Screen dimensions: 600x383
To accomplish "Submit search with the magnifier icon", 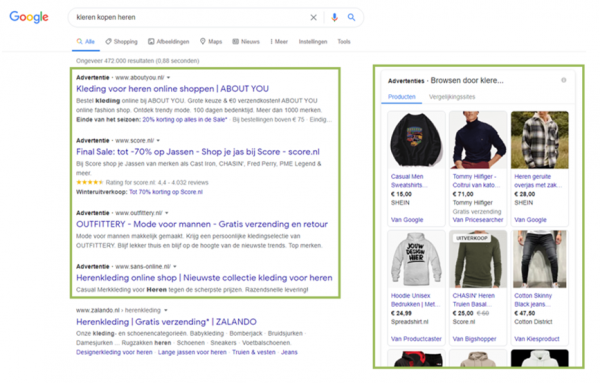I will pyautogui.click(x=351, y=17).
